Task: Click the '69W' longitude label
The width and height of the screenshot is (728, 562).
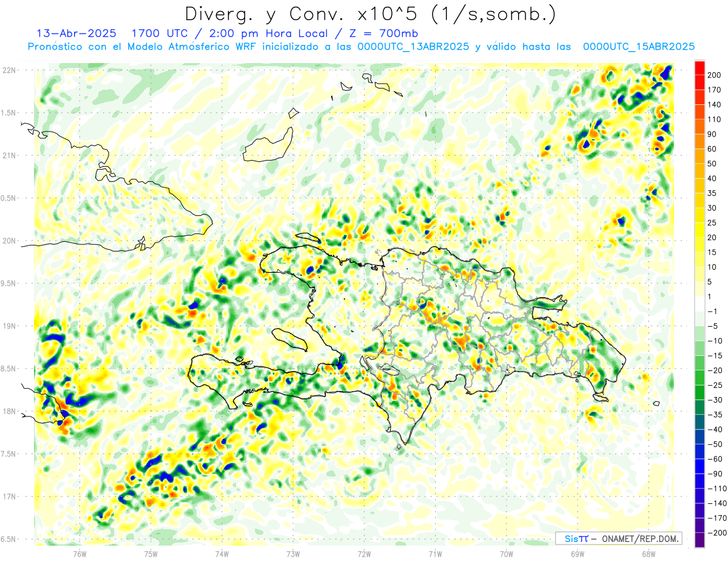Action: pos(578,554)
